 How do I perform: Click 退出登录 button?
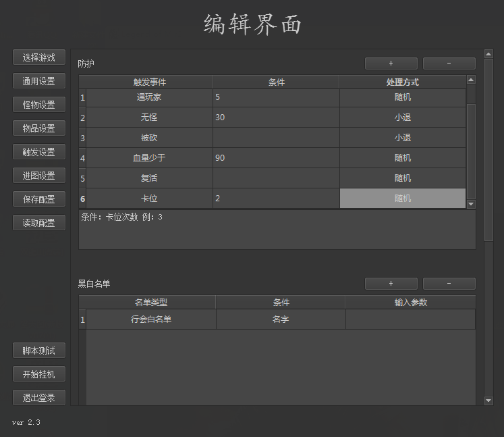(x=39, y=398)
